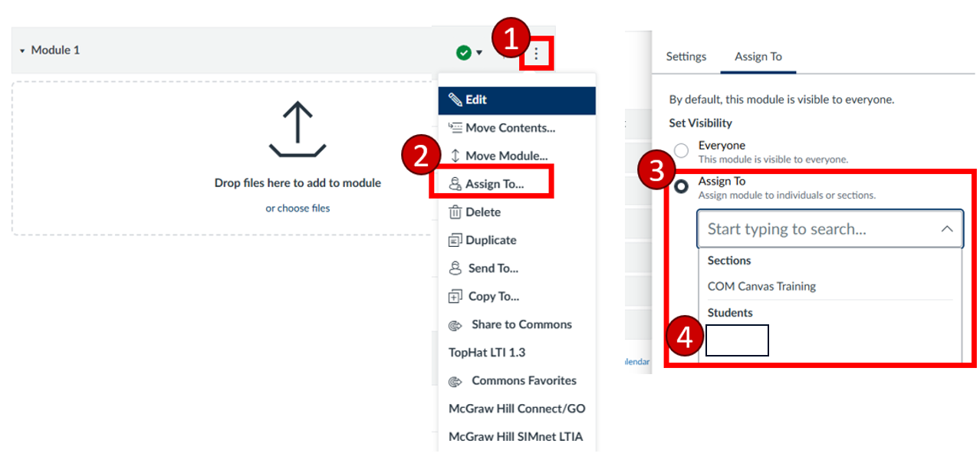Select the COM Canvas Training section
This screenshot has width=980, height=460.
click(761, 286)
